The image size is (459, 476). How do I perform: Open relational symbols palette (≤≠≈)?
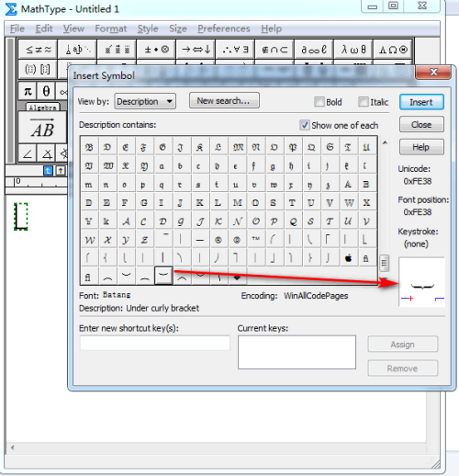click(38, 50)
